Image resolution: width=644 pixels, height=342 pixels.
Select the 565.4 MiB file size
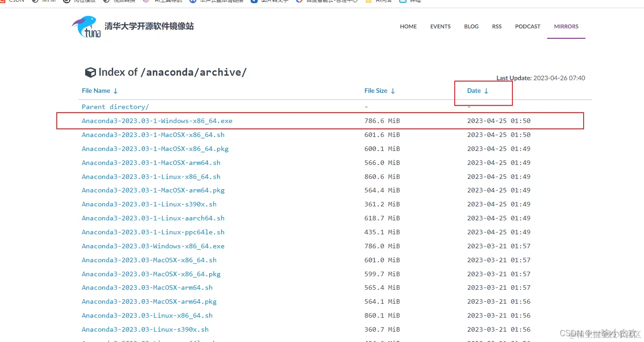(x=382, y=287)
